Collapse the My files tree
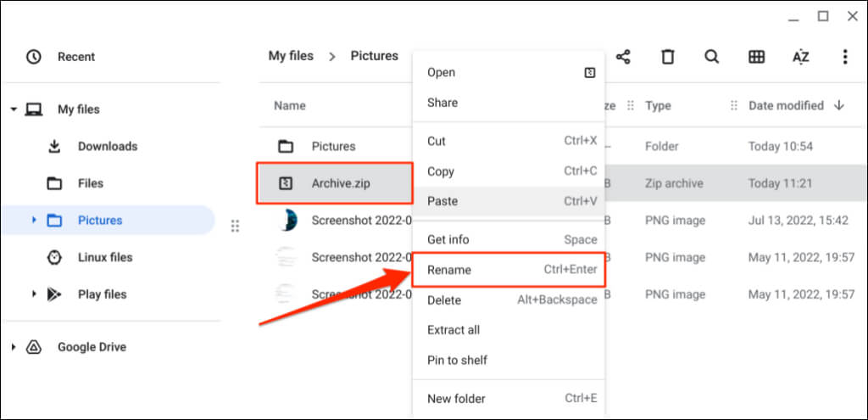This screenshot has height=420, width=868. pos(14,109)
